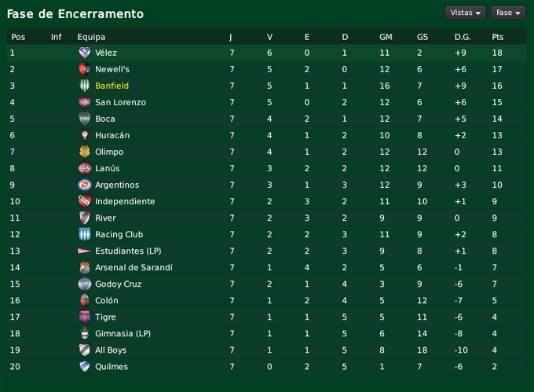Sort by D.G. goal difference header

pyautogui.click(x=463, y=37)
